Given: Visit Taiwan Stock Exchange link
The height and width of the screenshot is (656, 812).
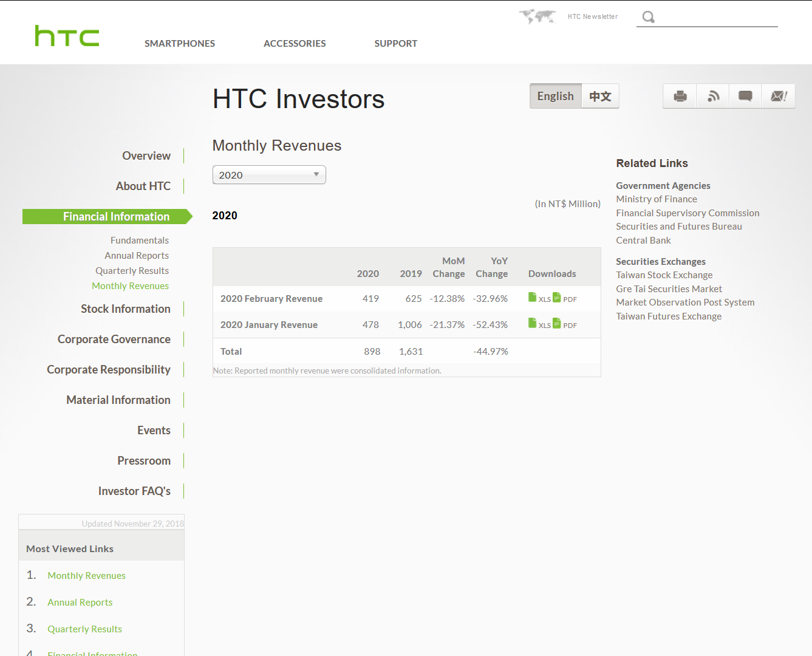Looking at the screenshot, I should [664, 275].
